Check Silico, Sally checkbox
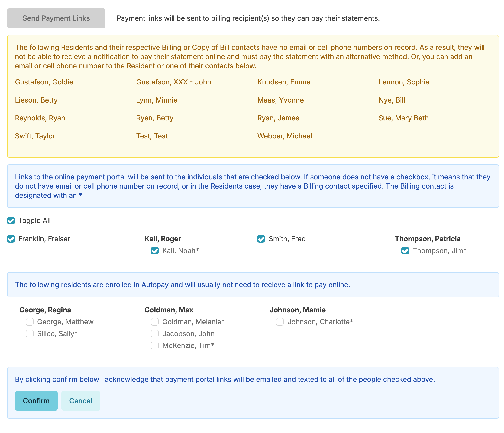Screen dimensions: 504x433 click(x=30, y=334)
